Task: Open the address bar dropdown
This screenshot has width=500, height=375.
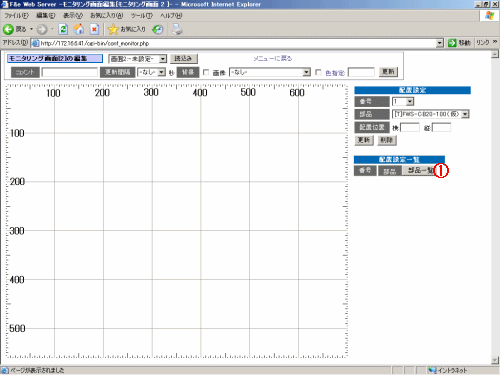Action: point(440,43)
